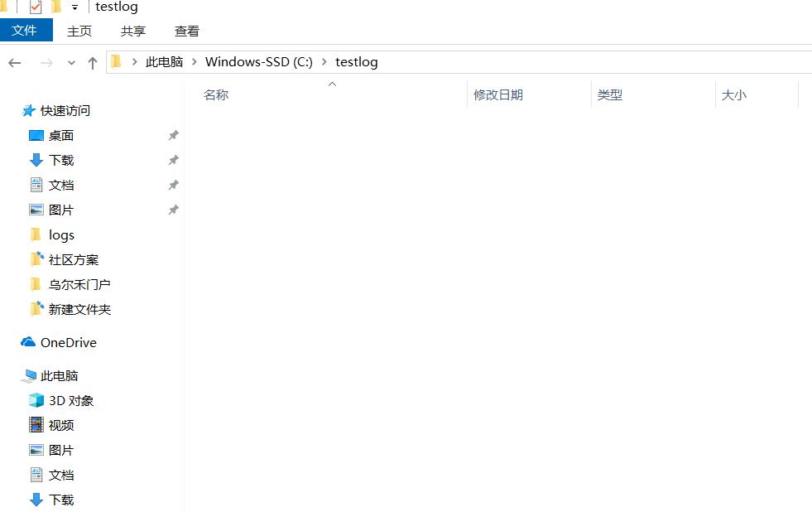The height and width of the screenshot is (512, 812).
Task: Open the logs folder in quick access
Action: [61, 235]
